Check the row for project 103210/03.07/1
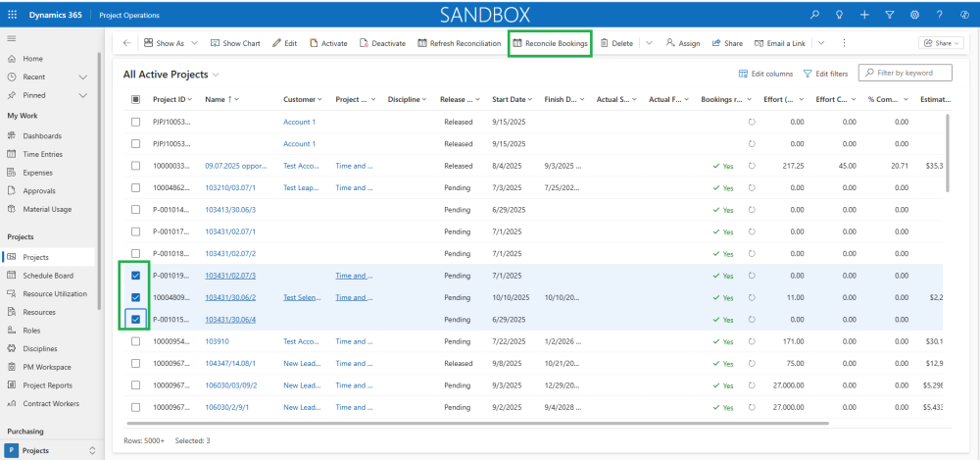Viewport: 980px width, 460px height. [135, 187]
